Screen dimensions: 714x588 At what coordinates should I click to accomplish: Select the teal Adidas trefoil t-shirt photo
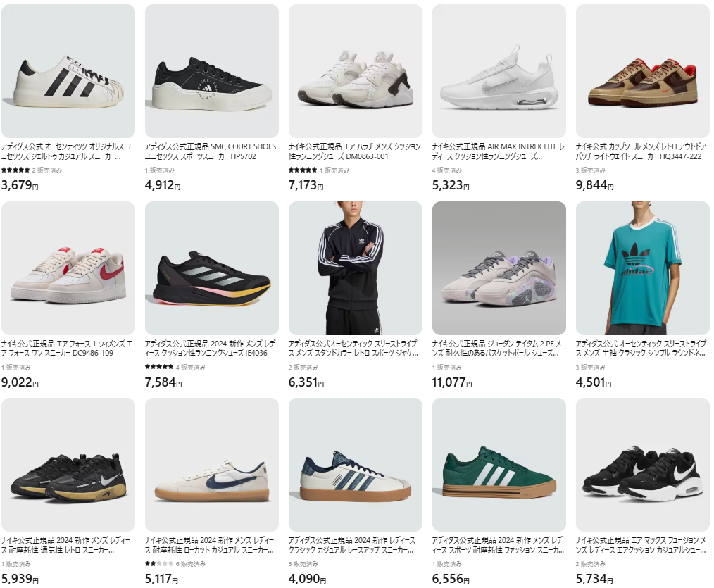coord(642,268)
